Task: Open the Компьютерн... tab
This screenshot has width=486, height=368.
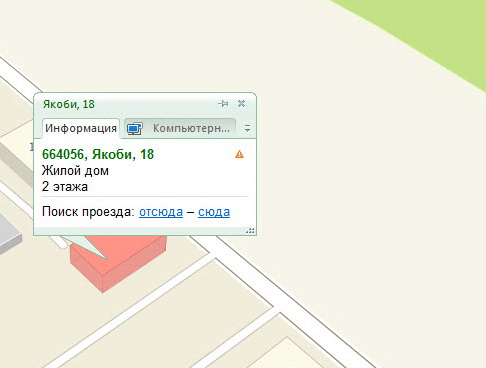Action: 180,128
